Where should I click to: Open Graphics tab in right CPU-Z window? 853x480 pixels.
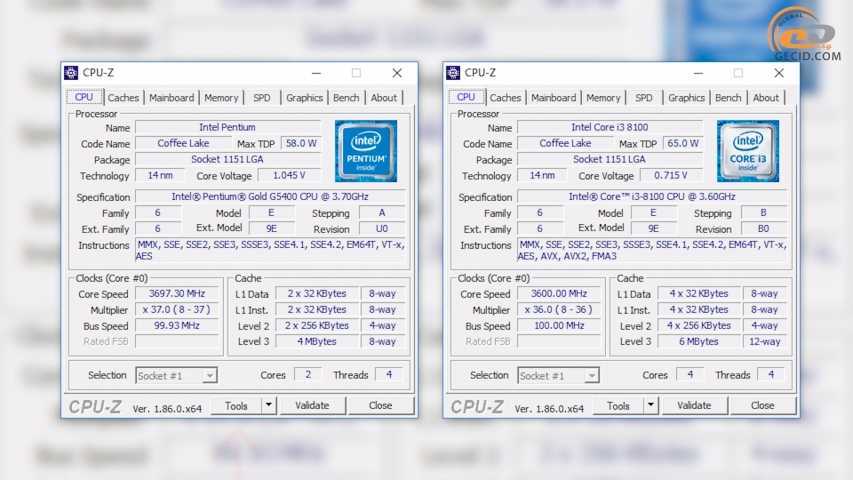click(687, 97)
